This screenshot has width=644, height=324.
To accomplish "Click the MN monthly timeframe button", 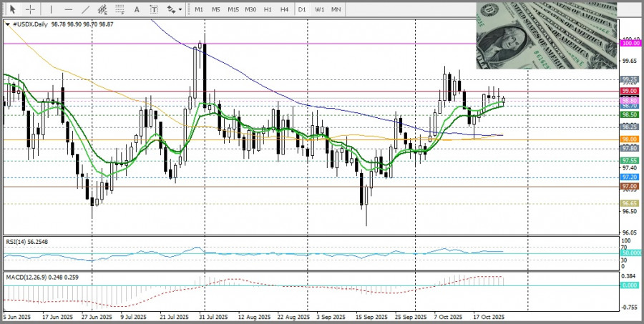I will (336, 9).
